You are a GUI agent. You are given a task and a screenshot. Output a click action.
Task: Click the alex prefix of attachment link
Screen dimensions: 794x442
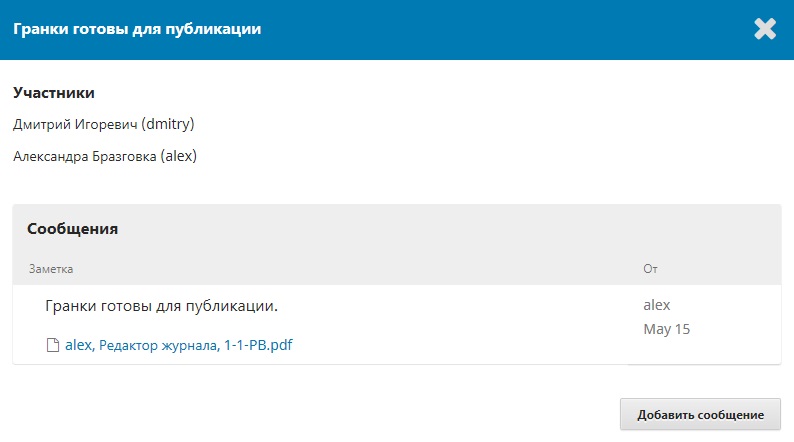(x=78, y=345)
